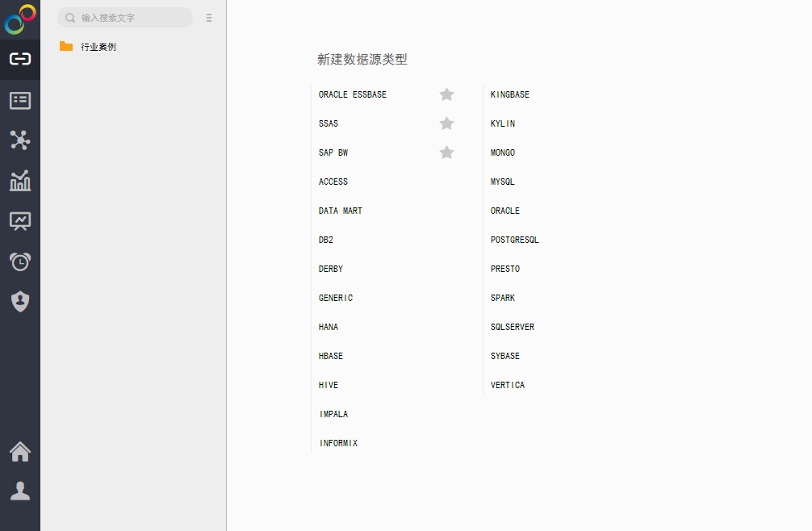Click the data connection link icon in sidebar

tap(20, 60)
